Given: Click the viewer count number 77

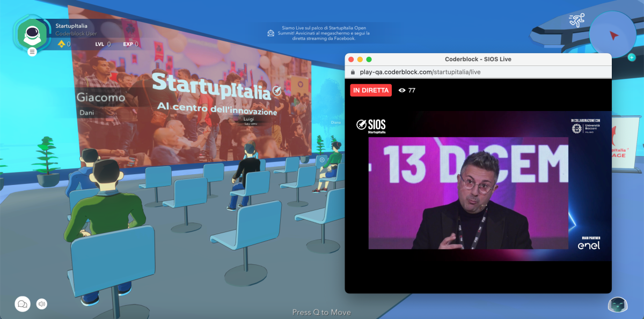Looking at the screenshot, I should point(412,91).
